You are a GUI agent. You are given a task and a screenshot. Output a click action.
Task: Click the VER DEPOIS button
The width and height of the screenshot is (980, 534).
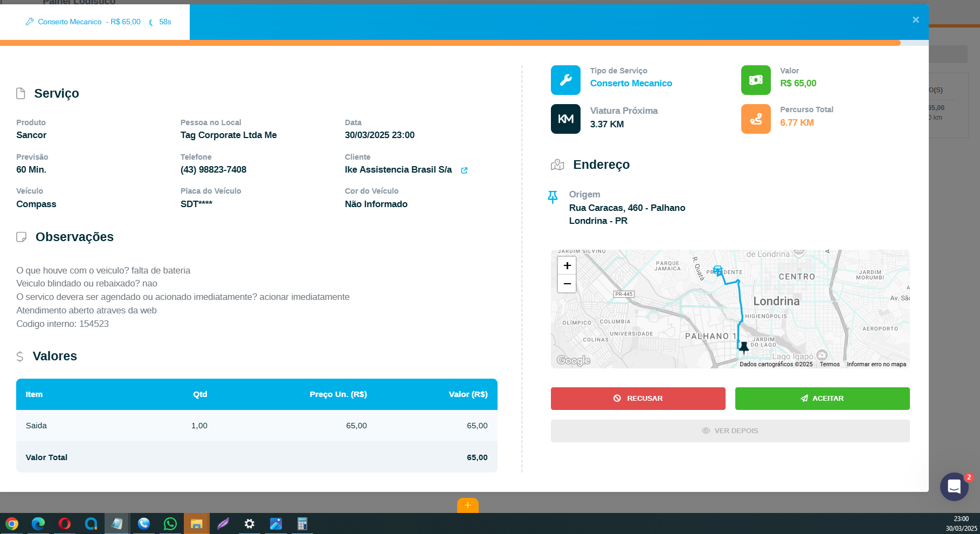tap(730, 431)
